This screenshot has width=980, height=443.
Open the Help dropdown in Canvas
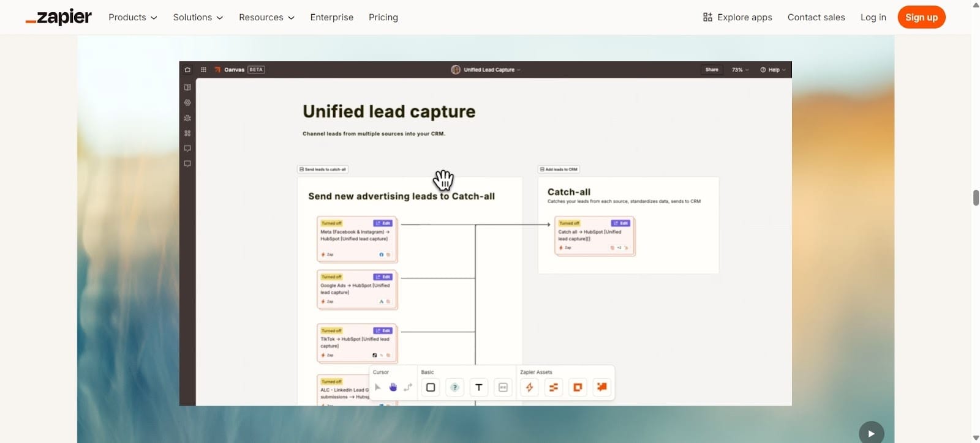773,70
